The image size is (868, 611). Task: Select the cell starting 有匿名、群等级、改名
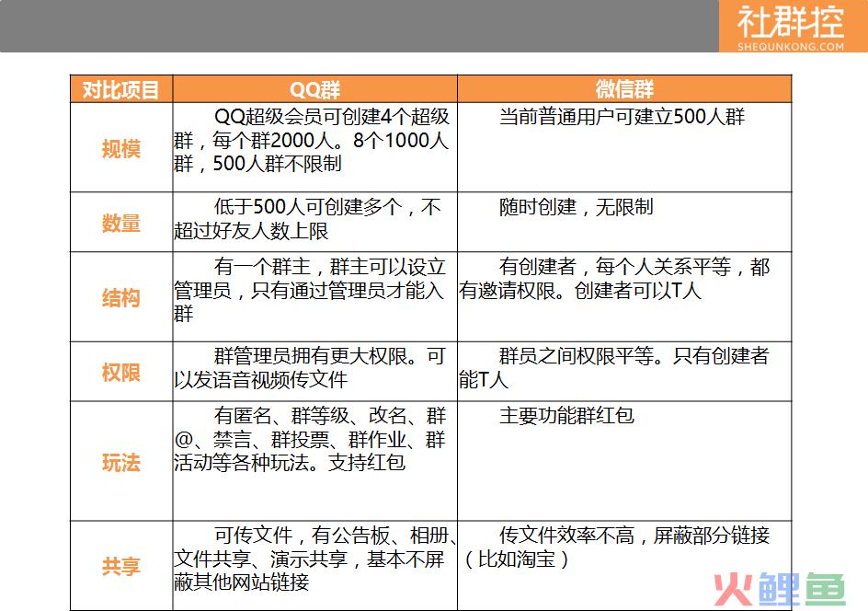[315, 461]
